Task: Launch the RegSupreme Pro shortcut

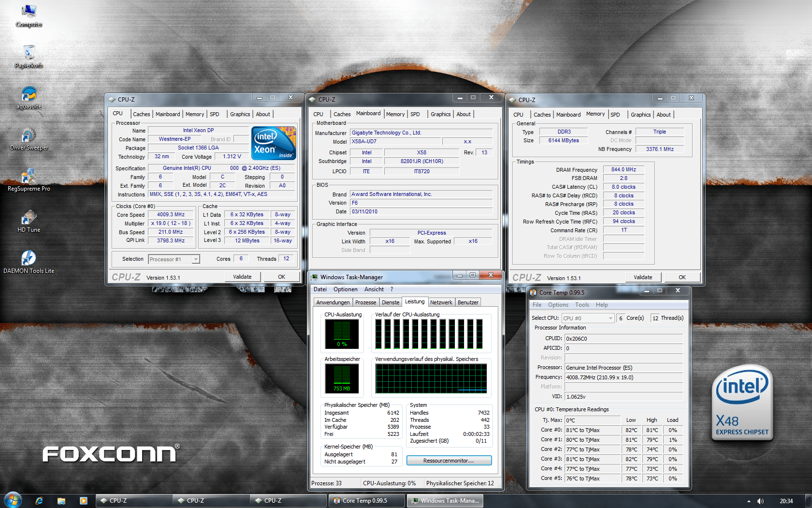Action: point(29,180)
